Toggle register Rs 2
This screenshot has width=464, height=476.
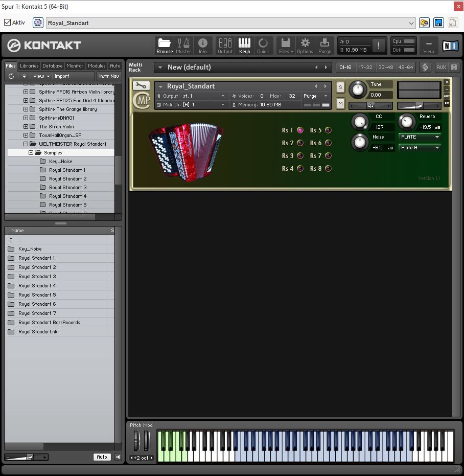pos(300,143)
